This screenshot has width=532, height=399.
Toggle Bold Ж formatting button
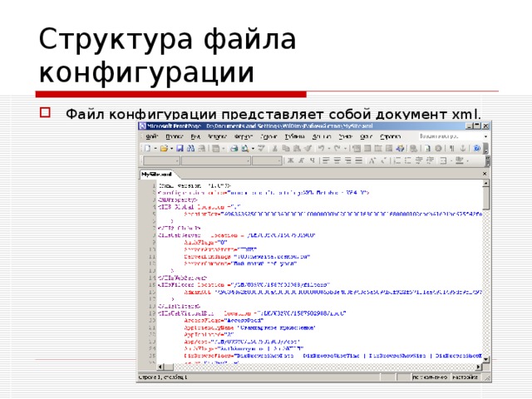pos(290,160)
